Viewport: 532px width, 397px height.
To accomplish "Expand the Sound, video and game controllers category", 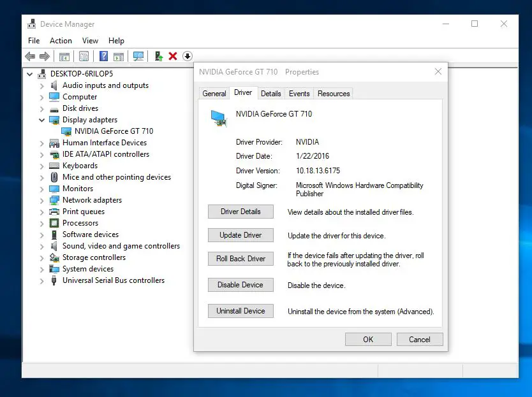I will click(41, 247).
